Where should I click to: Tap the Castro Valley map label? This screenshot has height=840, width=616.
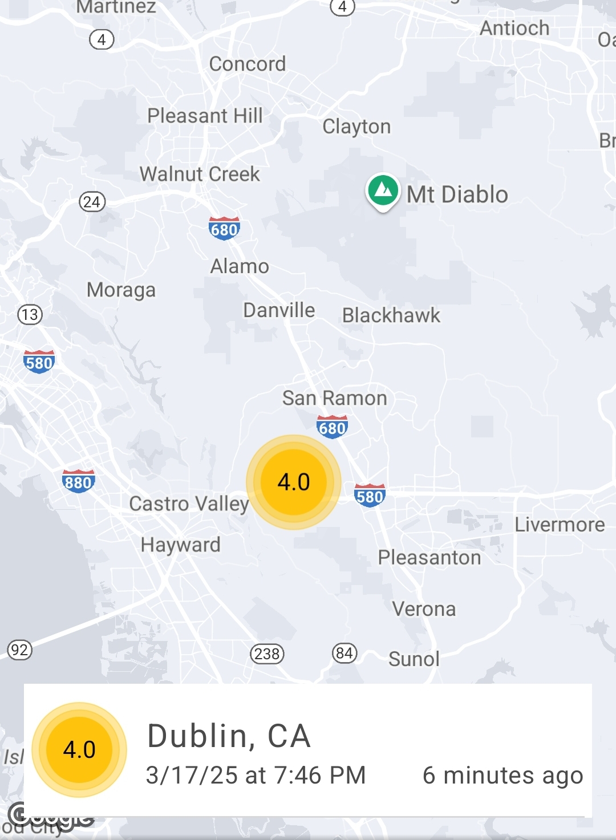[x=189, y=504]
